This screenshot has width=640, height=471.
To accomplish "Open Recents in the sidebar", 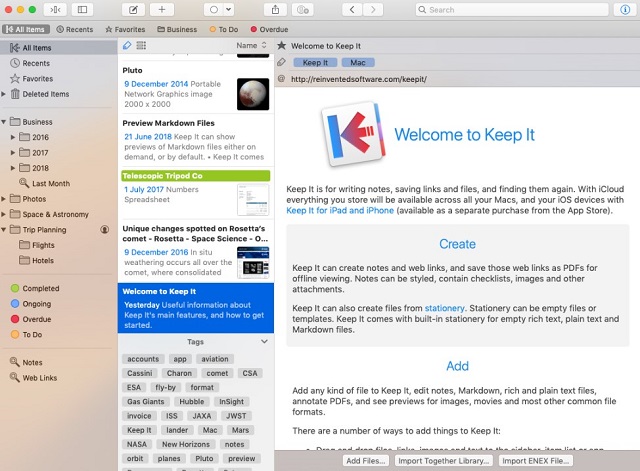I will (36, 63).
